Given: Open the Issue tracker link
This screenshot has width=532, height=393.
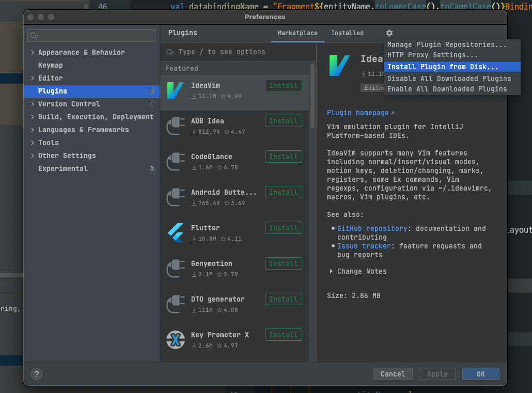Looking at the screenshot, I should (x=364, y=246).
